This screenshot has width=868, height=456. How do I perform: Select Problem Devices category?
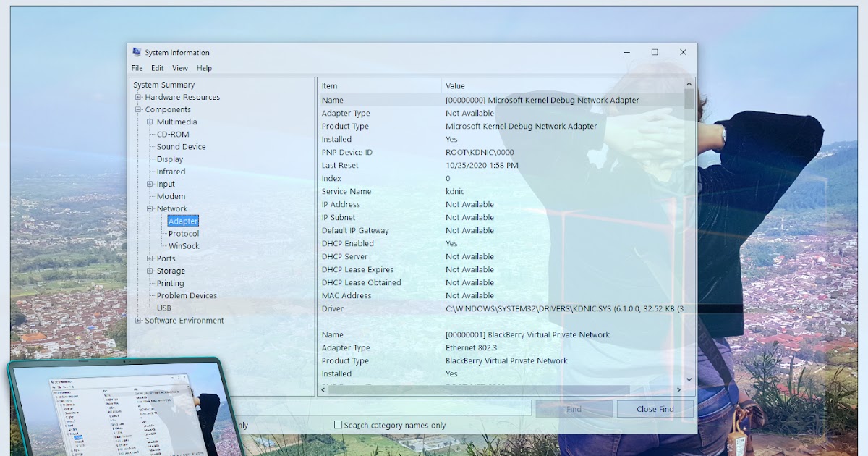click(187, 295)
